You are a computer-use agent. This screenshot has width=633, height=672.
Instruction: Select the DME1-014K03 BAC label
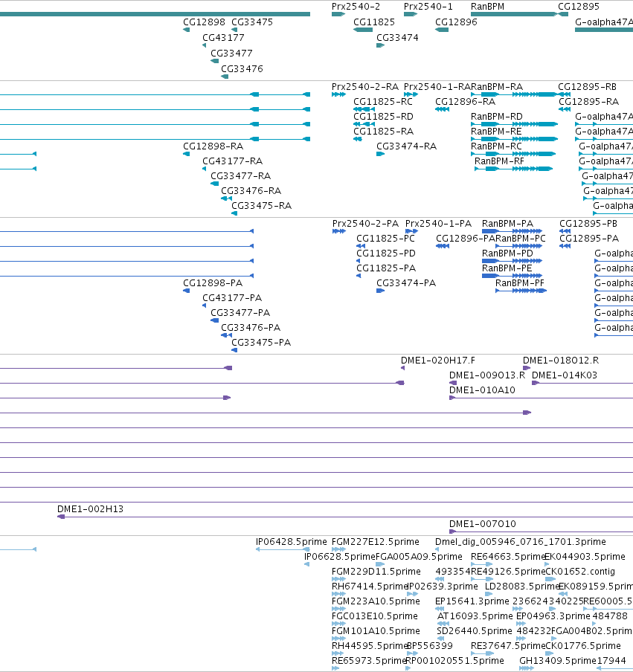[564, 375]
